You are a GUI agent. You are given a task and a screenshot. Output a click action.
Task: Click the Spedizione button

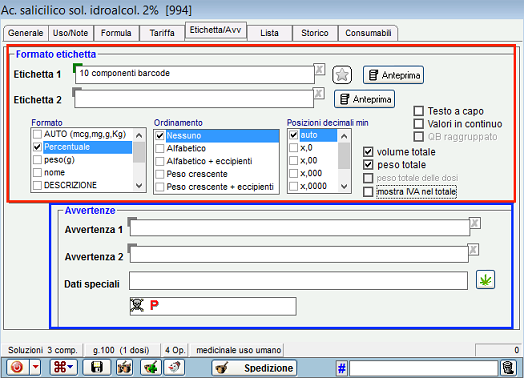coord(254,368)
